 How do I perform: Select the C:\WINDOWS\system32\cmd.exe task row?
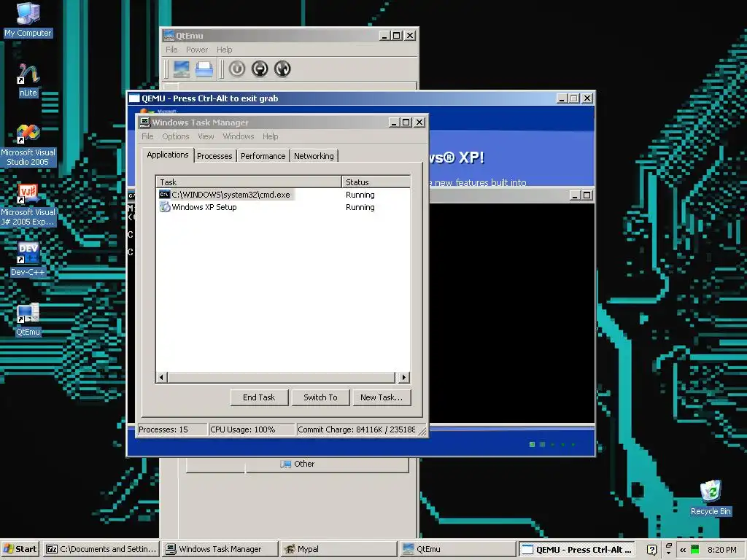(283, 194)
